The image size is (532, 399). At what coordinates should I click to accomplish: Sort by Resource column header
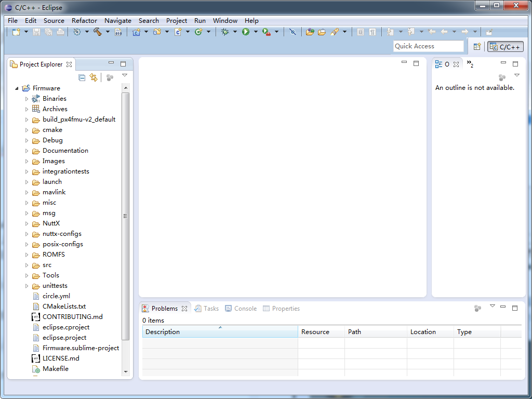click(x=321, y=332)
